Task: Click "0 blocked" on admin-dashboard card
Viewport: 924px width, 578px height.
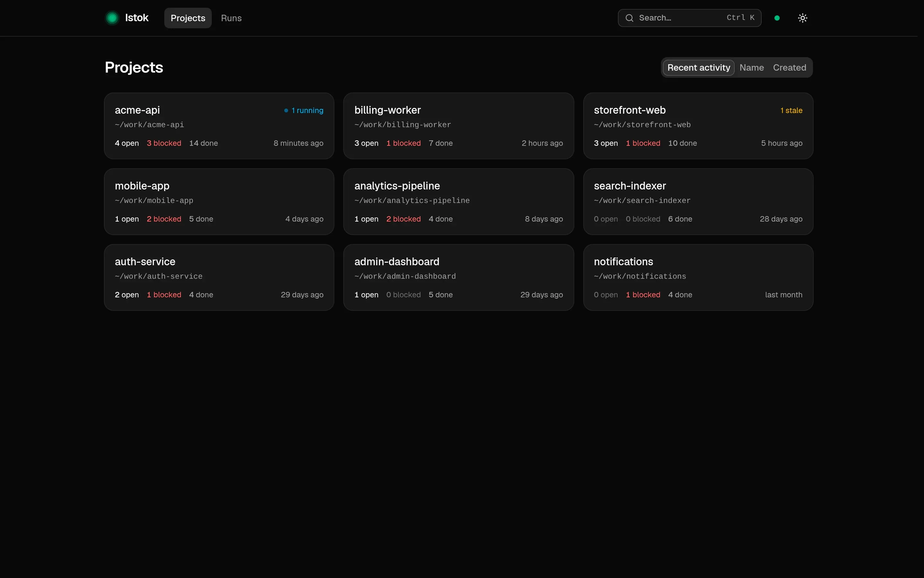Action: [403, 295]
